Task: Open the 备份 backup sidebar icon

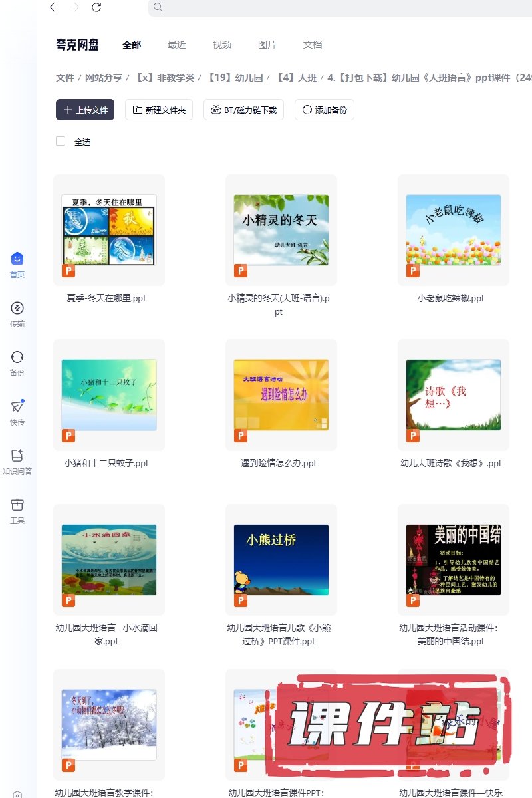Action: pyautogui.click(x=17, y=357)
